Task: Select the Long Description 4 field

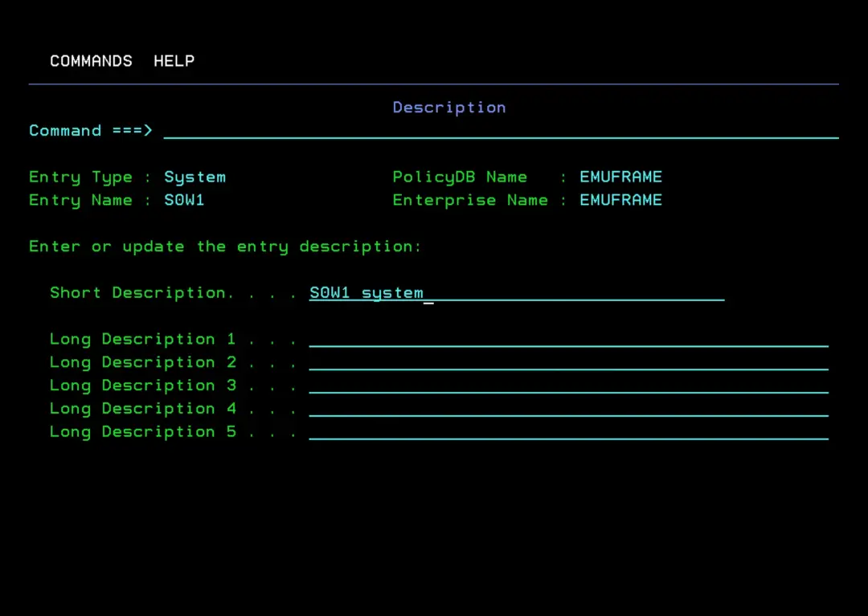Action: pyautogui.click(x=568, y=409)
